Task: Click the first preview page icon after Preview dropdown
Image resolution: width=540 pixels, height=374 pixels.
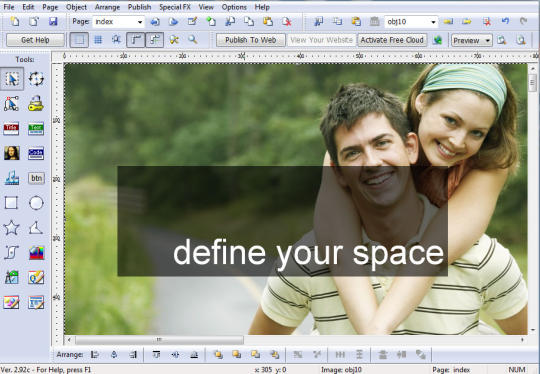Action: (502, 40)
